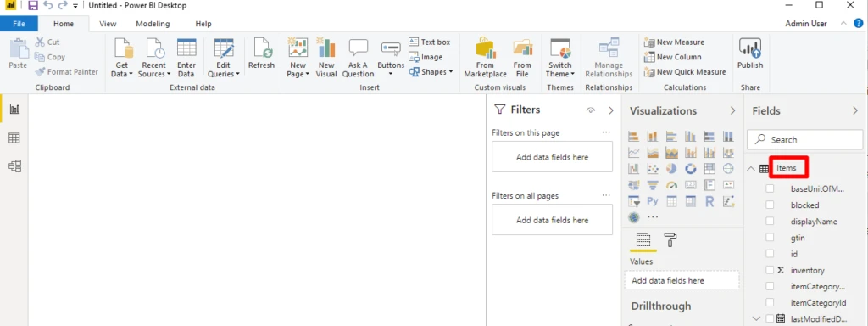The width and height of the screenshot is (868, 326).
Task: Insert a Pie chart visual
Action: point(671,169)
